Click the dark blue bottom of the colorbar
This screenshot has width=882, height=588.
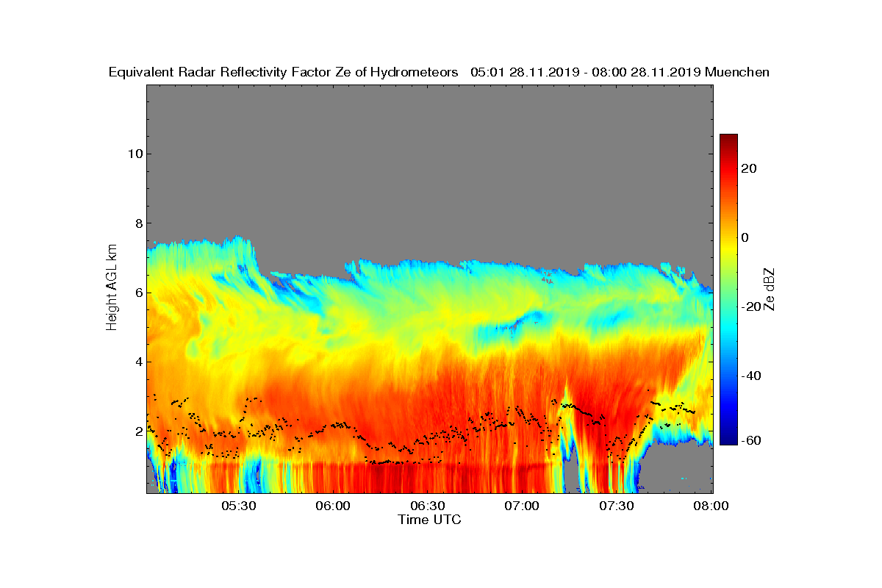pyautogui.click(x=728, y=440)
